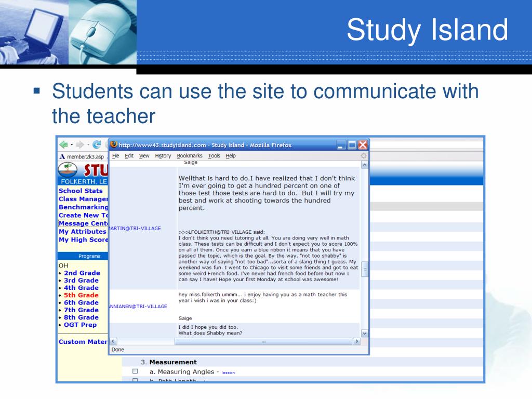Maximize the Study Island Firefox popup
The width and height of the screenshot is (532, 399).
pyautogui.click(x=352, y=145)
